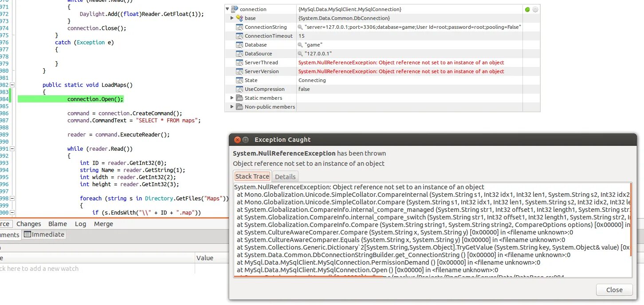The height and width of the screenshot is (305, 644).
Task: Click the connection object icon
Action: tap(235, 9)
